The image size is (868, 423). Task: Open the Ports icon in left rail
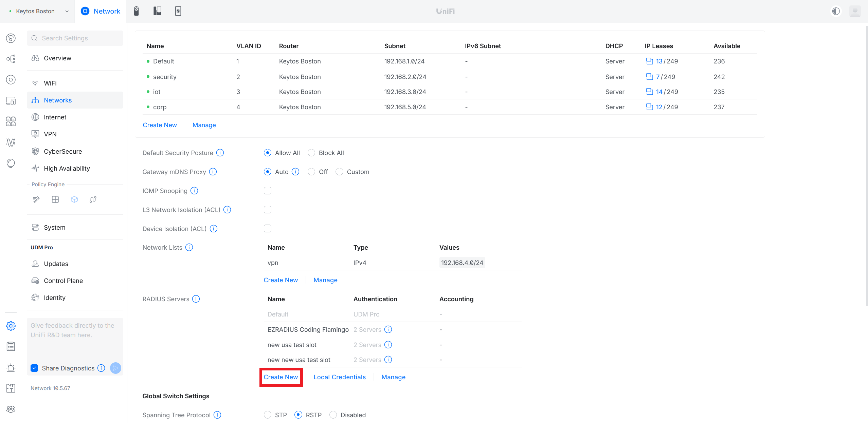pos(11,121)
